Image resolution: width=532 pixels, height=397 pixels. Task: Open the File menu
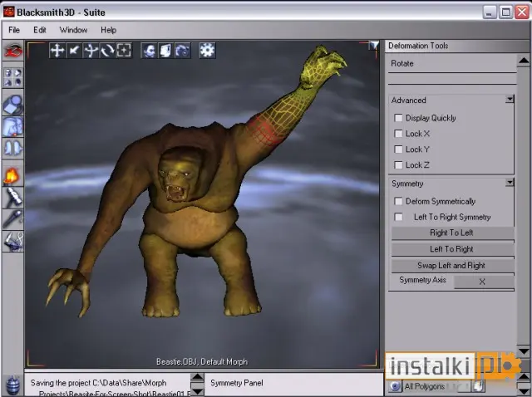click(x=14, y=30)
